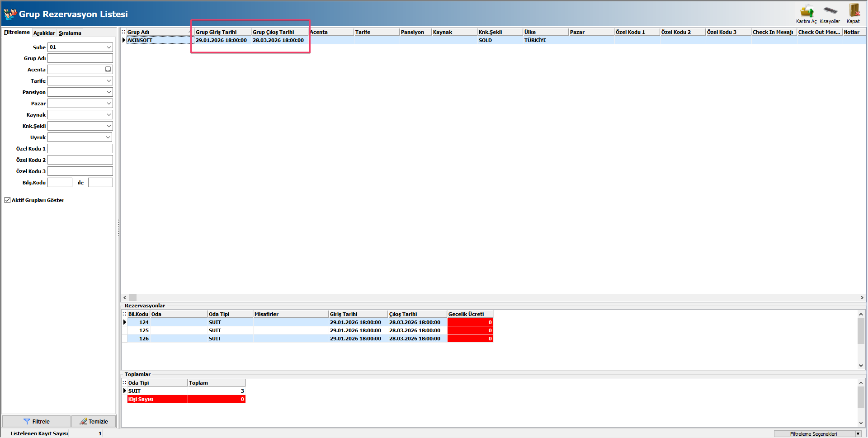Expand the Pansiyon combo box
This screenshot has height=438, width=868.
(x=108, y=92)
